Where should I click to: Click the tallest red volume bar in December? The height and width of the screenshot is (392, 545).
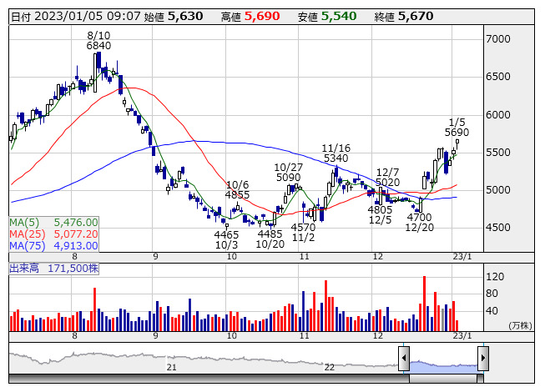(424, 304)
